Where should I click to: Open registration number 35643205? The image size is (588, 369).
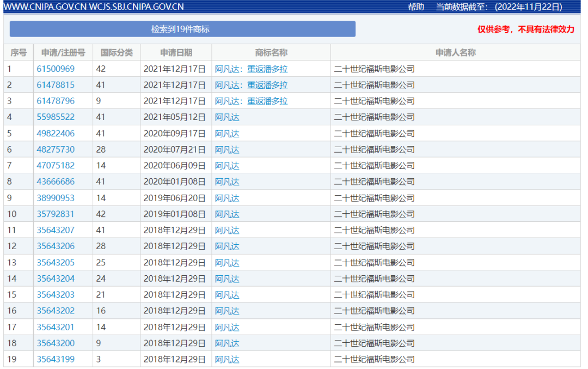point(56,263)
